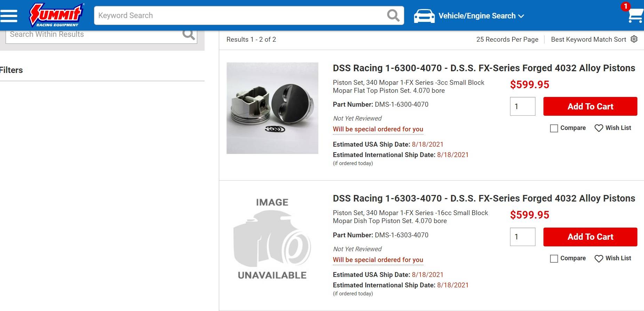Submit the Search Within Results magnifier
Viewport: 644px width, 311px height.
tap(189, 34)
